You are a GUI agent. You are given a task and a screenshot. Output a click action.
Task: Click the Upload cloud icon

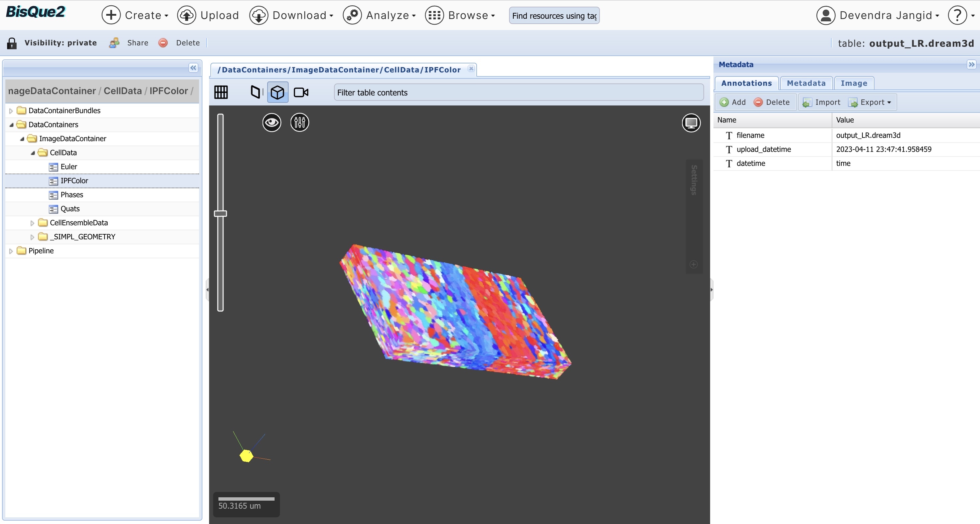[x=186, y=15]
